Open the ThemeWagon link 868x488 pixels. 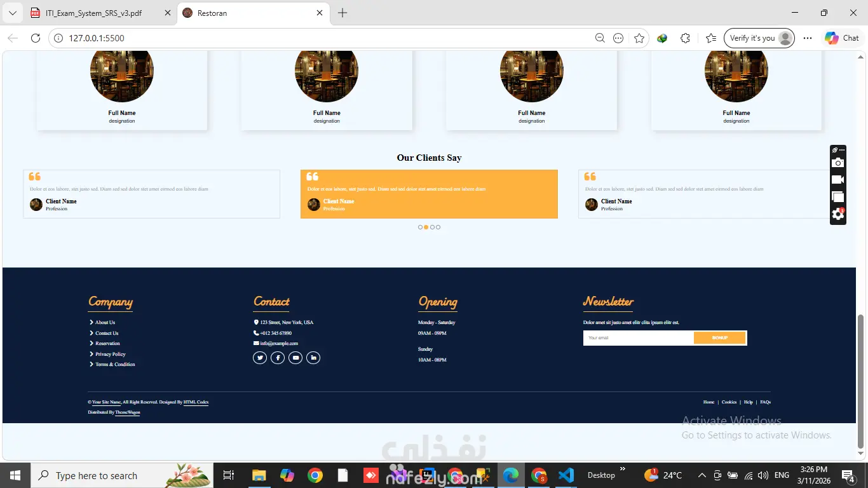[127, 412]
